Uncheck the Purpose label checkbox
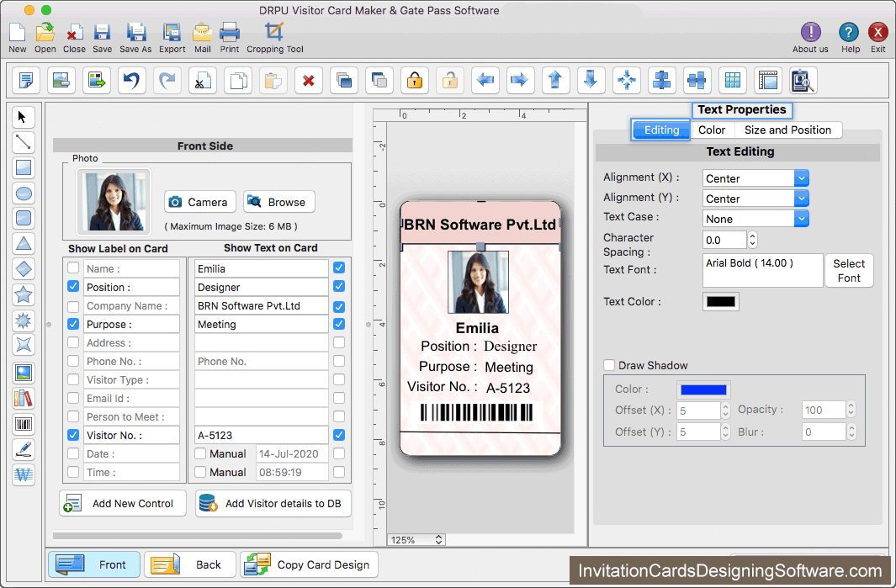Viewport: 896px width, 588px height. (73, 323)
